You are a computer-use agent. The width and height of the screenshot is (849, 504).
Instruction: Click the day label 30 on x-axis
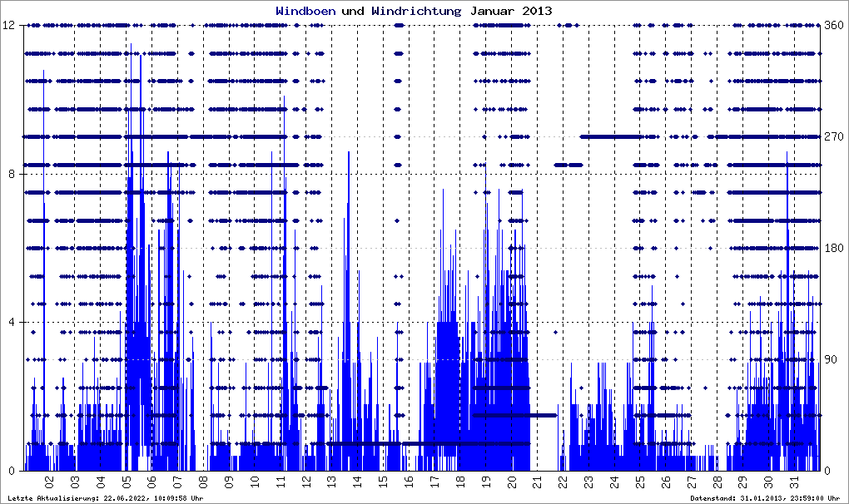click(767, 482)
